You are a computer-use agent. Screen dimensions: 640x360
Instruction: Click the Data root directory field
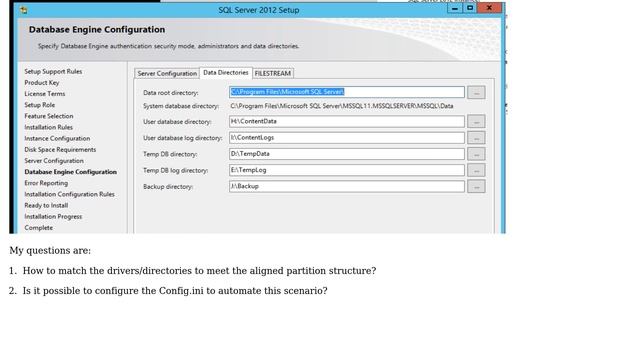point(347,92)
